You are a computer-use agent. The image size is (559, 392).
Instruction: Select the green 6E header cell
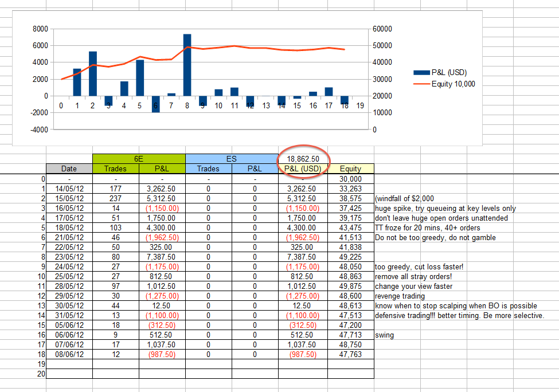pyautogui.click(x=139, y=158)
